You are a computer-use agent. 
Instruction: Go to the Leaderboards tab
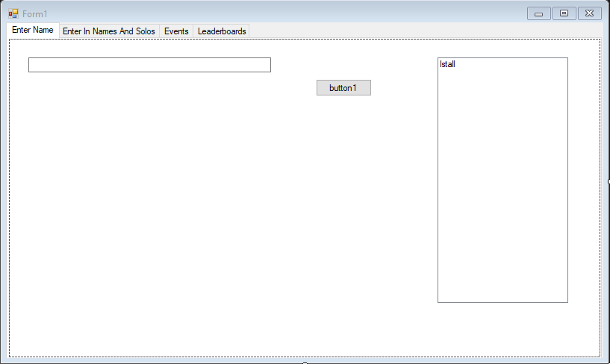pyautogui.click(x=222, y=31)
